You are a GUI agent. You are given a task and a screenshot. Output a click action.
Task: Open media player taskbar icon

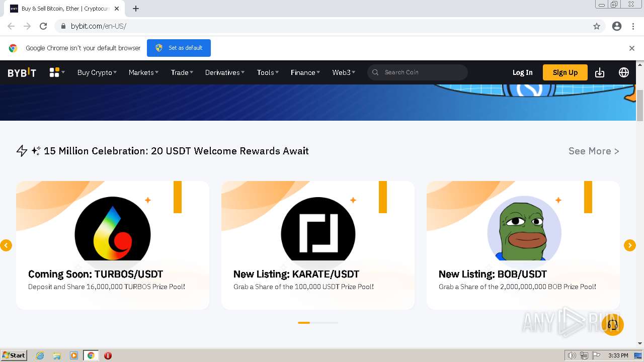tap(74, 355)
